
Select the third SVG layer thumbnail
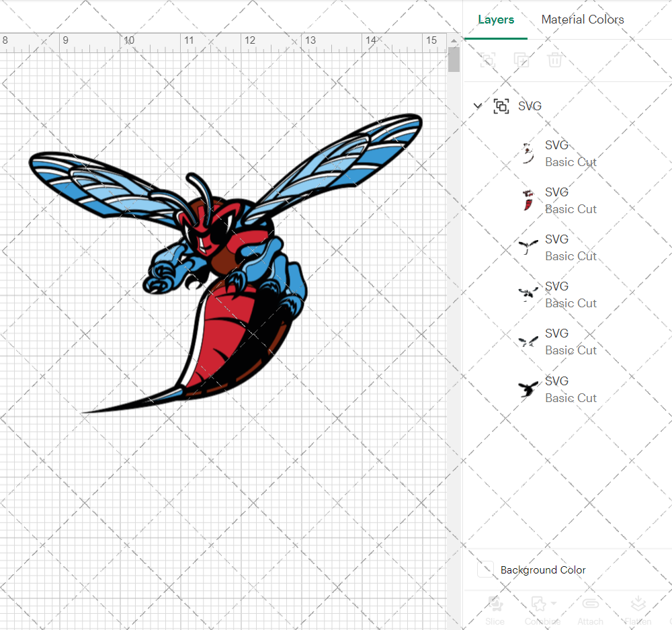(x=528, y=247)
